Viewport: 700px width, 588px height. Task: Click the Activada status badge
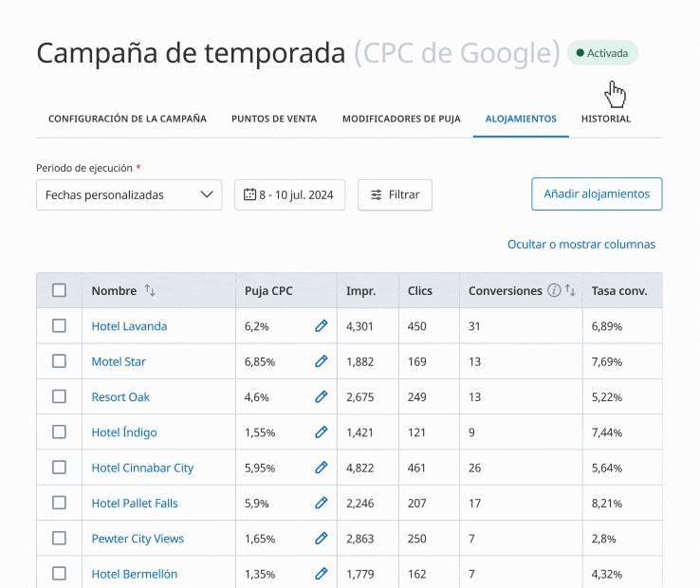pos(602,53)
